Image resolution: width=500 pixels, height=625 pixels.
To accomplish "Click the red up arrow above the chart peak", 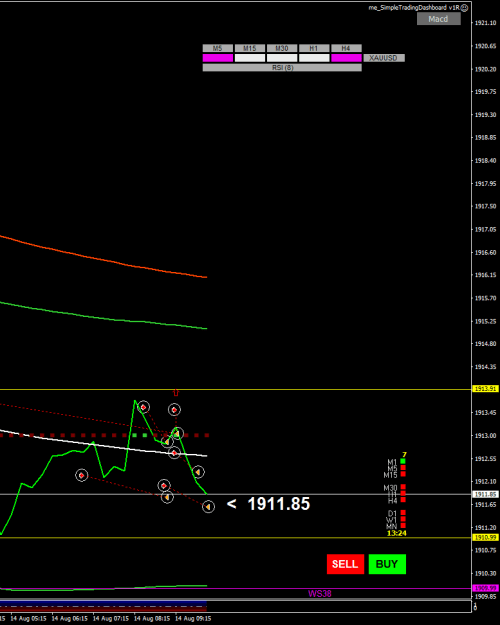I will [176, 393].
